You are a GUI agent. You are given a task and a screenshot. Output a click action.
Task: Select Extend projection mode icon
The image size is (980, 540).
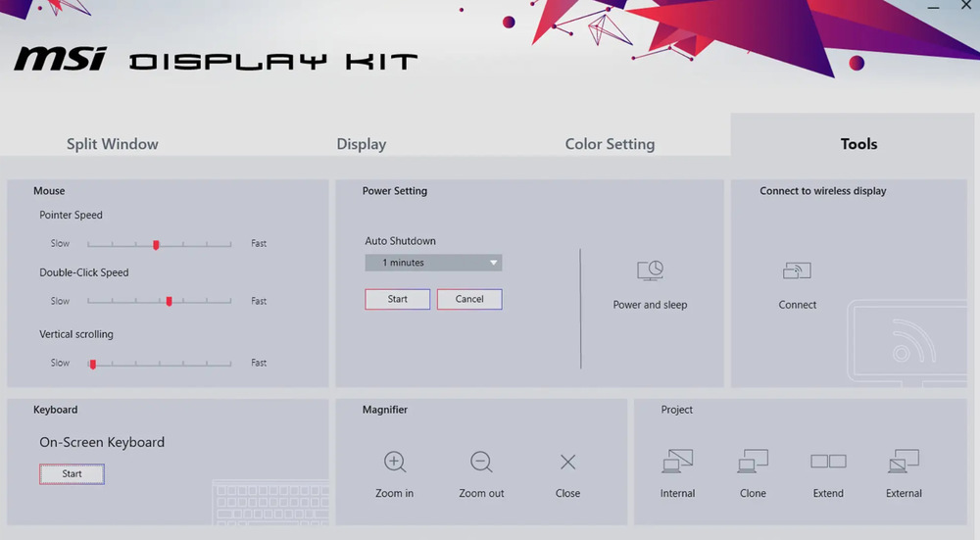coord(828,462)
